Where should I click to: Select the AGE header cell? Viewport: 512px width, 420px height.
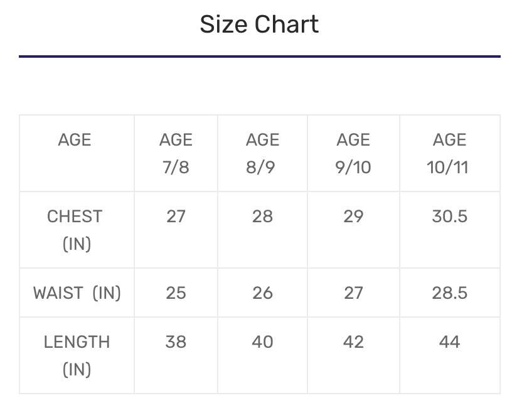[x=75, y=140]
